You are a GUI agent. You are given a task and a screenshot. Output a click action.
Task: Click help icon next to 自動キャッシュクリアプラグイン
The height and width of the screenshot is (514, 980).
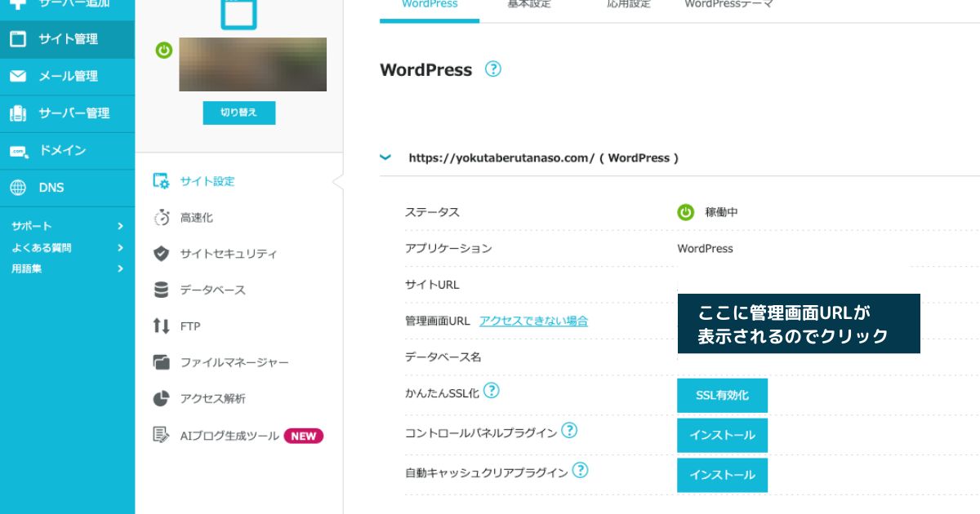580,471
